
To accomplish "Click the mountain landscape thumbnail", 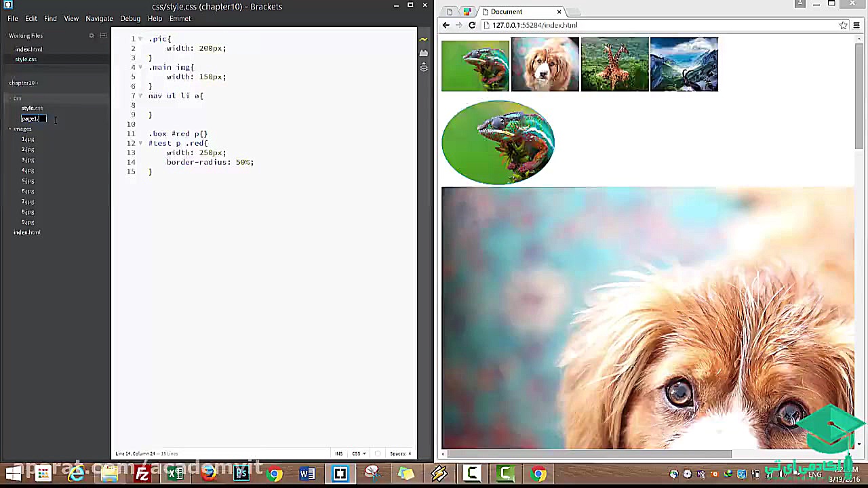I will tap(684, 64).
